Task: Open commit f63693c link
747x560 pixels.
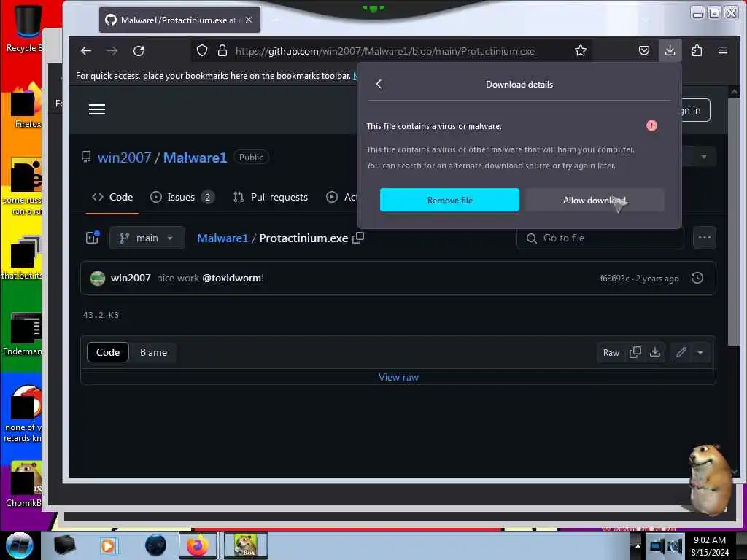Action: coord(614,279)
